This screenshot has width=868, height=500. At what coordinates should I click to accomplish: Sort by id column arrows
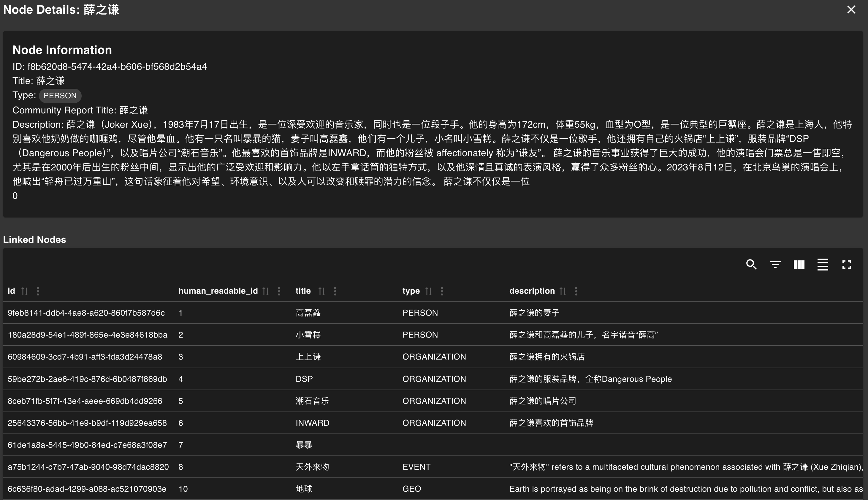pyautogui.click(x=24, y=291)
